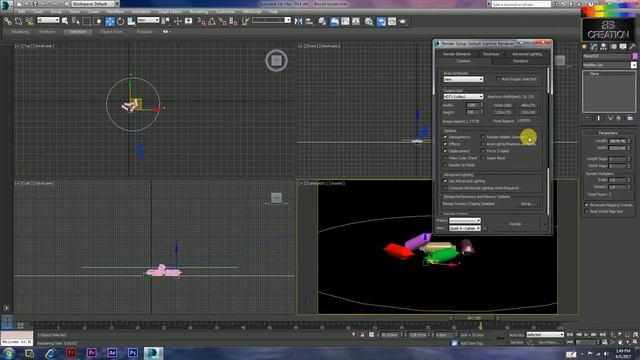Click the Align tool icon
This screenshot has width=640, height=360.
[309, 21]
